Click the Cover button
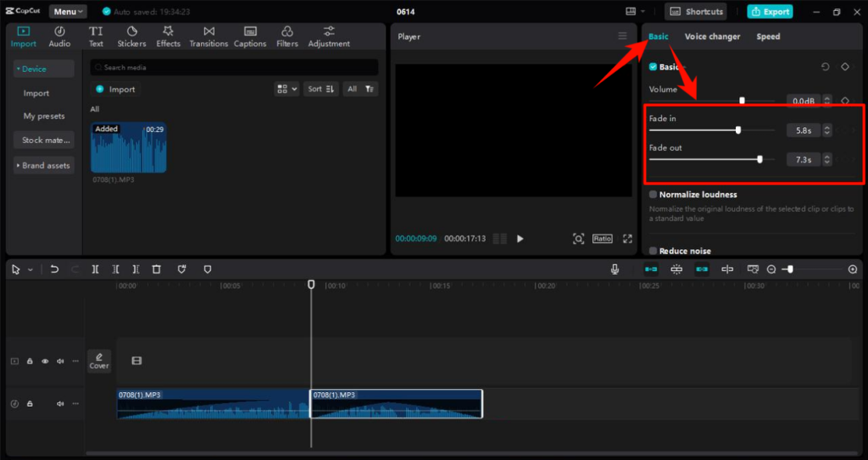The width and height of the screenshot is (868, 460). coord(99,360)
